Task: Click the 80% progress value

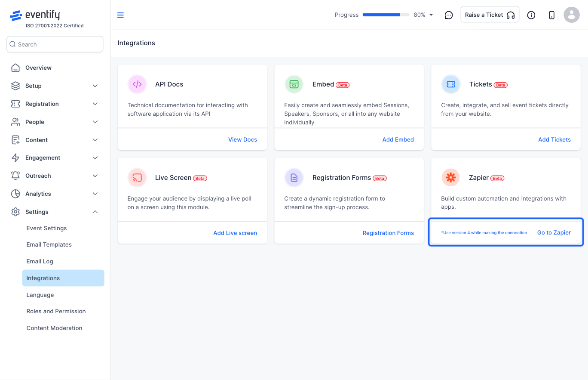Action: (420, 15)
